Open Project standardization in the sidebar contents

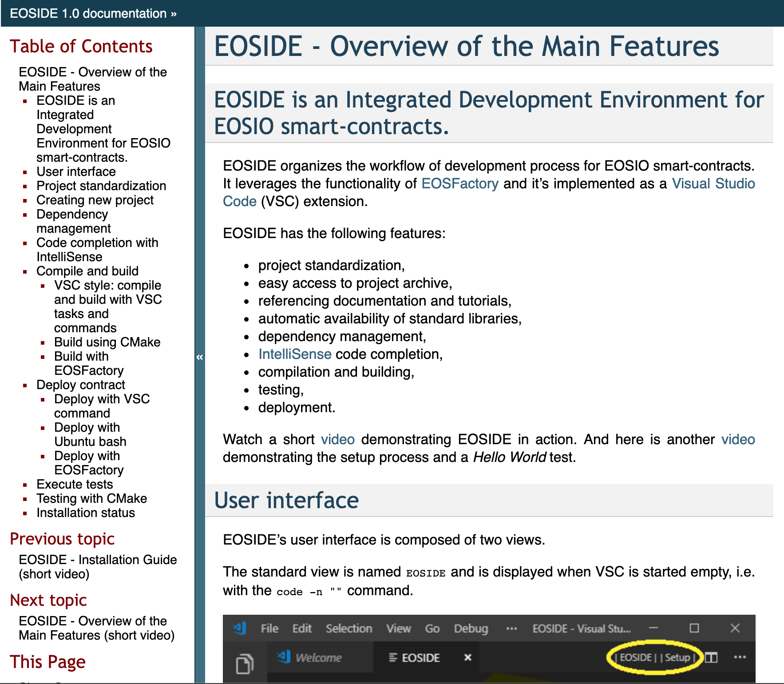[x=101, y=186]
